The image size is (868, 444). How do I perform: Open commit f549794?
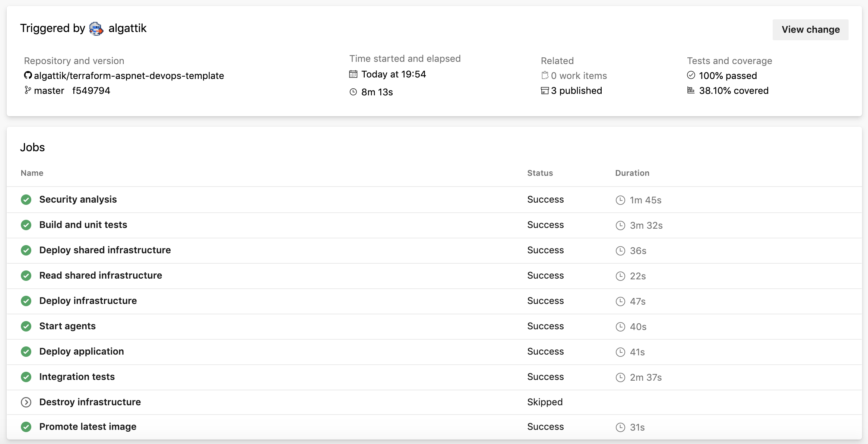pyautogui.click(x=91, y=91)
